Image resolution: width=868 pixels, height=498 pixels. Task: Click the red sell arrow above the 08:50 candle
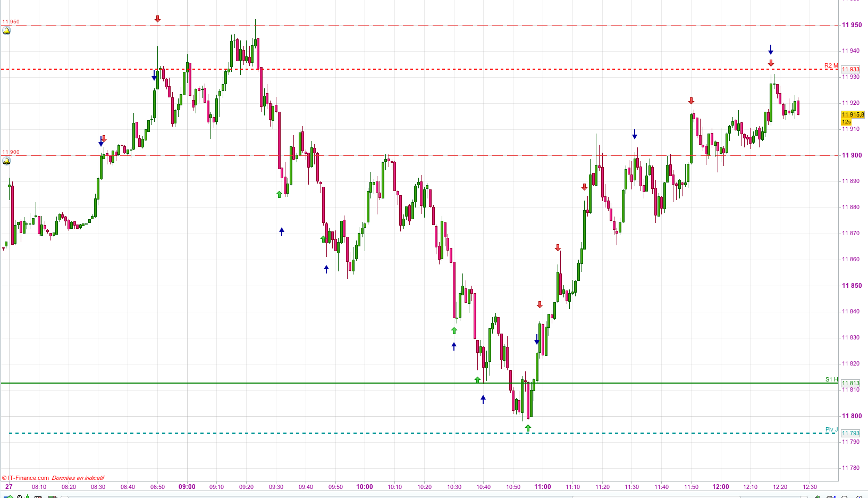[x=157, y=19]
